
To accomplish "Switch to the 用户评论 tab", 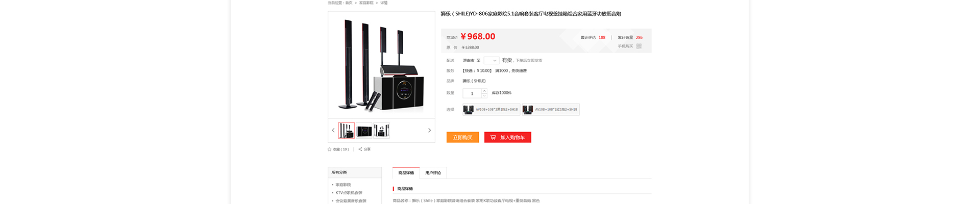I will (x=433, y=173).
